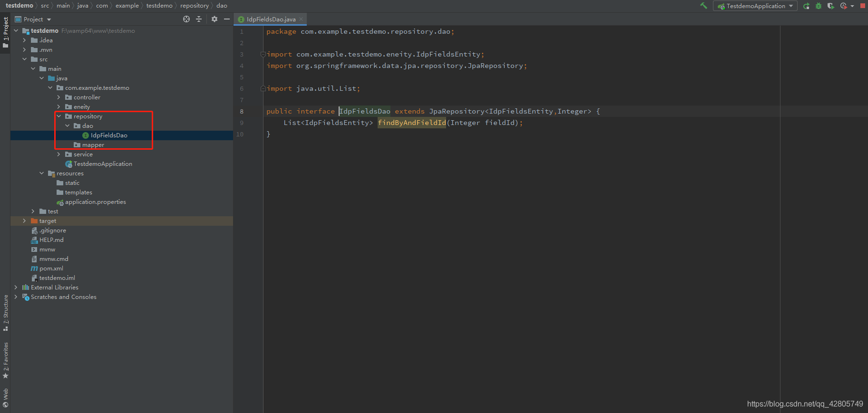Click the Locate/Select Opened File crosshair icon
The width and height of the screenshot is (868, 413).
click(x=186, y=19)
